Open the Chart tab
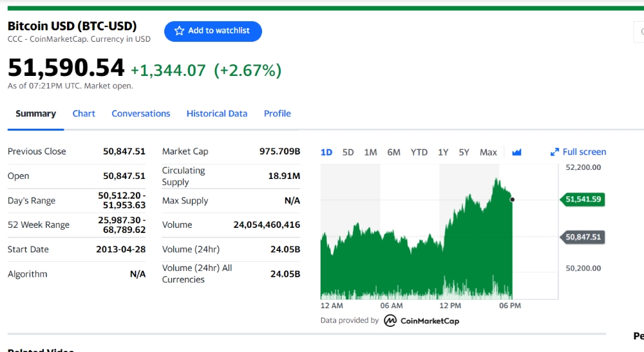This screenshot has height=352, width=644. (x=84, y=114)
